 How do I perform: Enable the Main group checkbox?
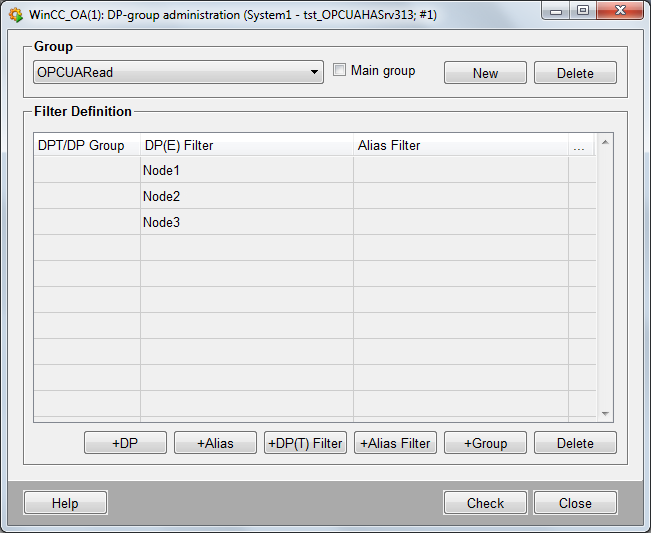tap(340, 71)
